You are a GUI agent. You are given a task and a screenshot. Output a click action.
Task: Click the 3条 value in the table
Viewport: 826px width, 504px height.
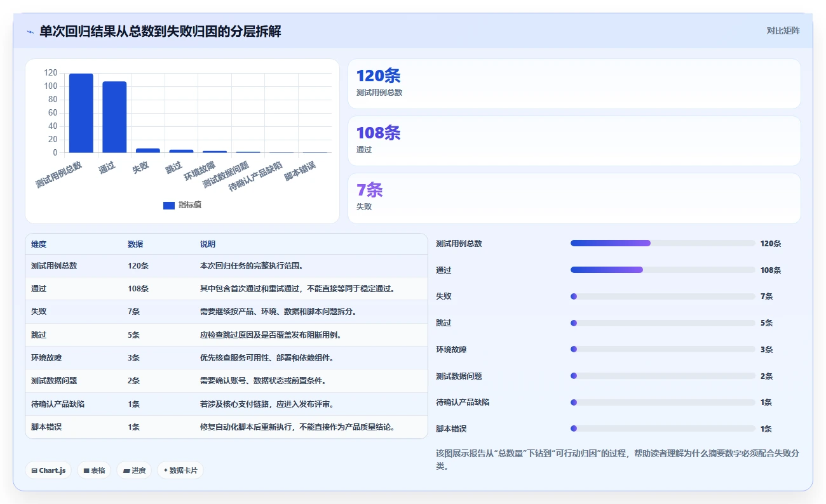pos(133,358)
